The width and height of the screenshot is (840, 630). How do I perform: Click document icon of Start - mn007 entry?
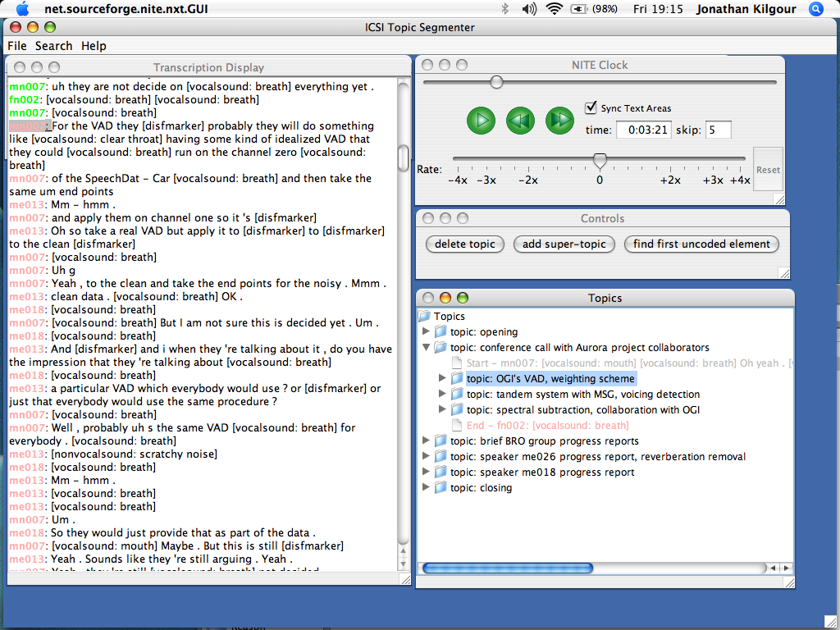coord(457,363)
